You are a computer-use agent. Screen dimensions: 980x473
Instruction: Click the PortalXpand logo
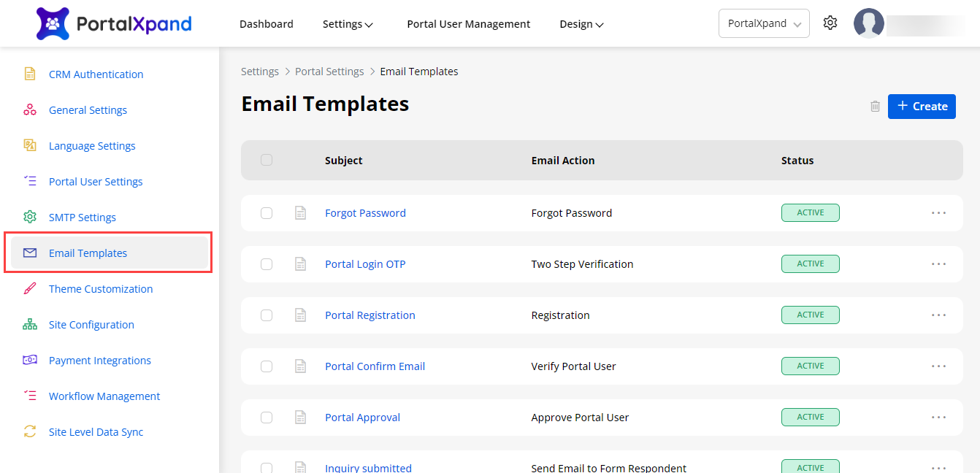click(114, 23)
